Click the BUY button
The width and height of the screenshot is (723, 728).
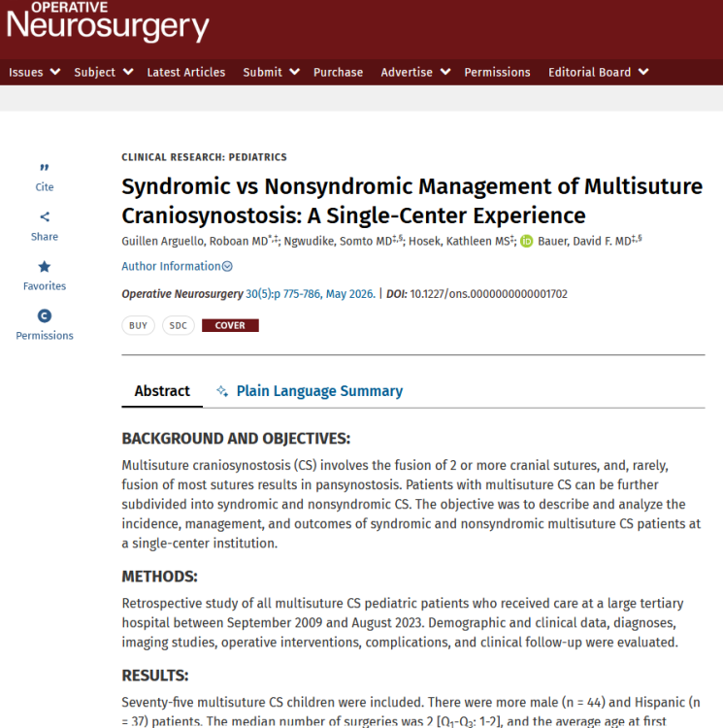(138, 325)
